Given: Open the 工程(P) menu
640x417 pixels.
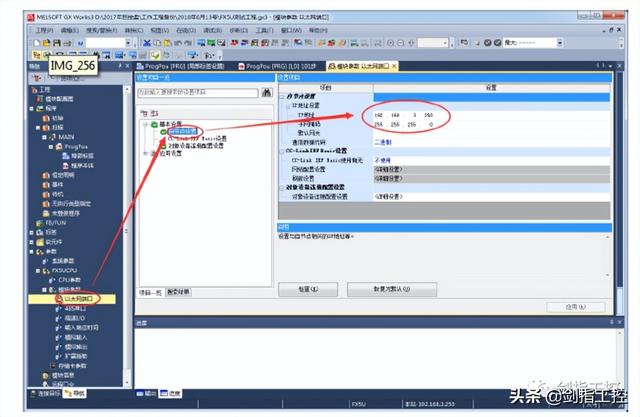Looking at the screenshot, I should [44, 30].
